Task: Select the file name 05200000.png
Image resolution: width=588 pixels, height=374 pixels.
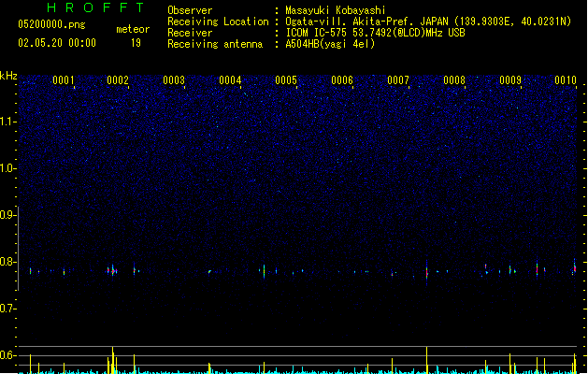Action: (51, 24)
